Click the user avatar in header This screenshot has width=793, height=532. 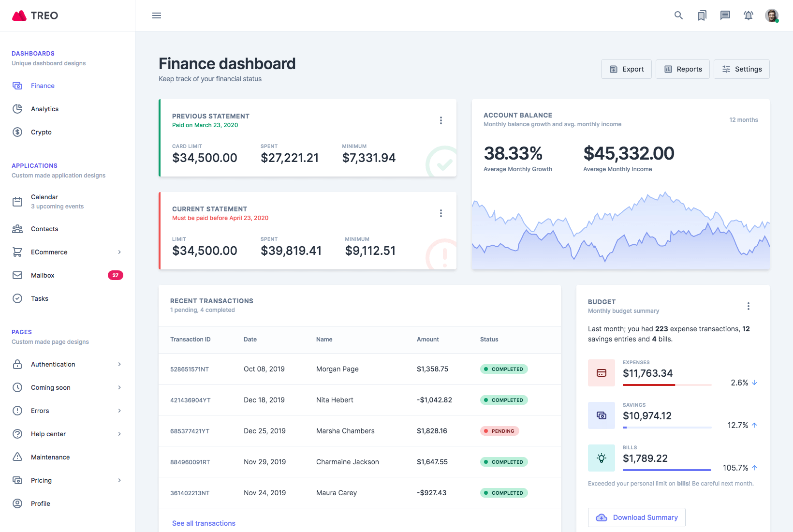771,15
